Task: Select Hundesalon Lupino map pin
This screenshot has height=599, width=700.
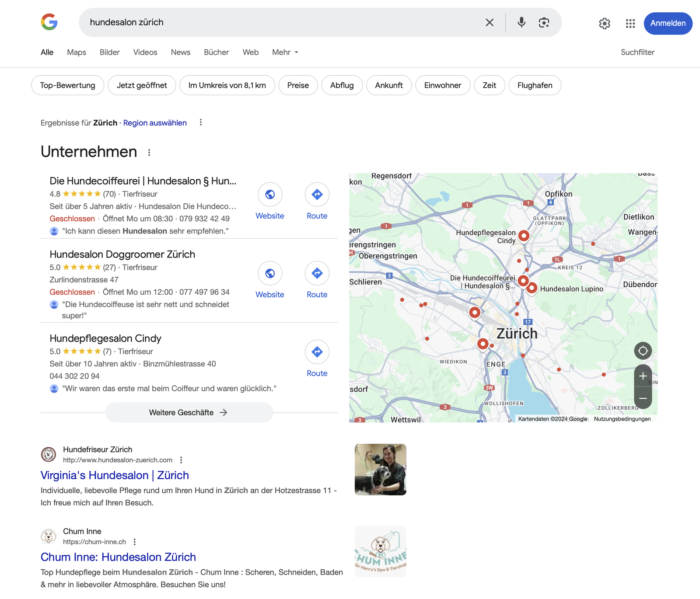Action: pyautogui.click(x=532, y=288)
